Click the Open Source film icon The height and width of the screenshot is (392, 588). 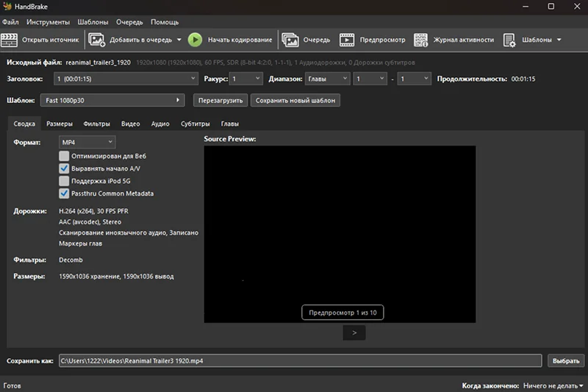[9, 40]
